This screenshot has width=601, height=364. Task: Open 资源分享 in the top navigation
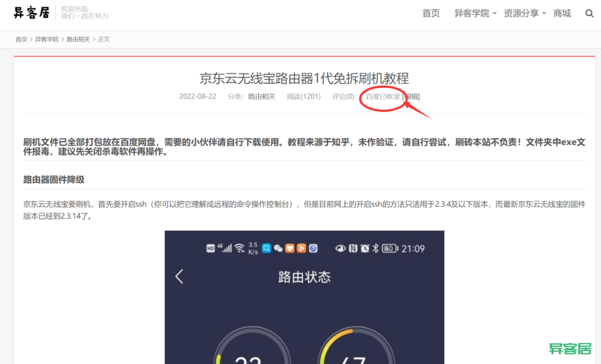click(x=521, y=13)
